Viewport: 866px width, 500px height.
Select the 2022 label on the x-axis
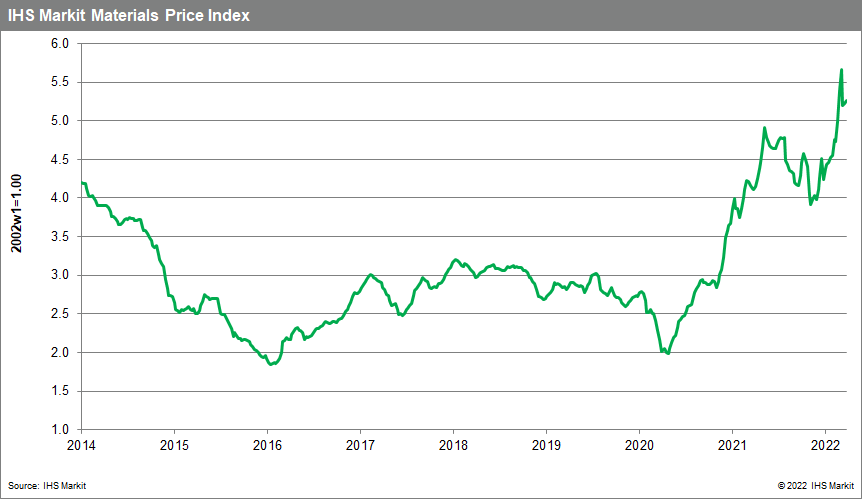[825, 444]
